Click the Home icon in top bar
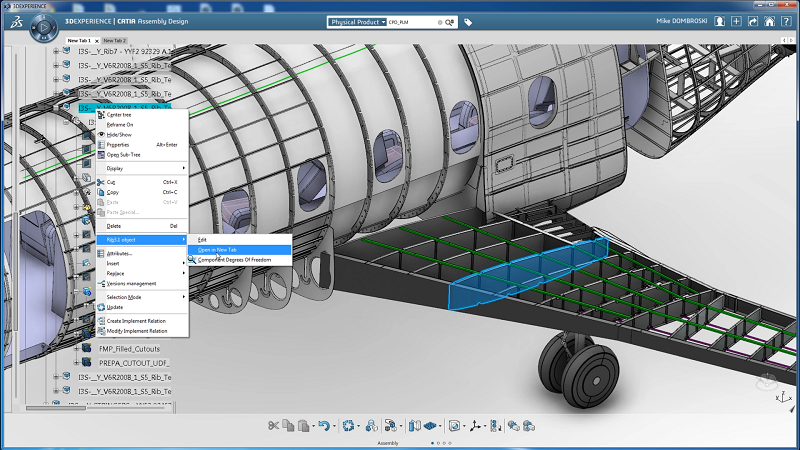This screenshot has height=450, width=800. coord(769,21)
